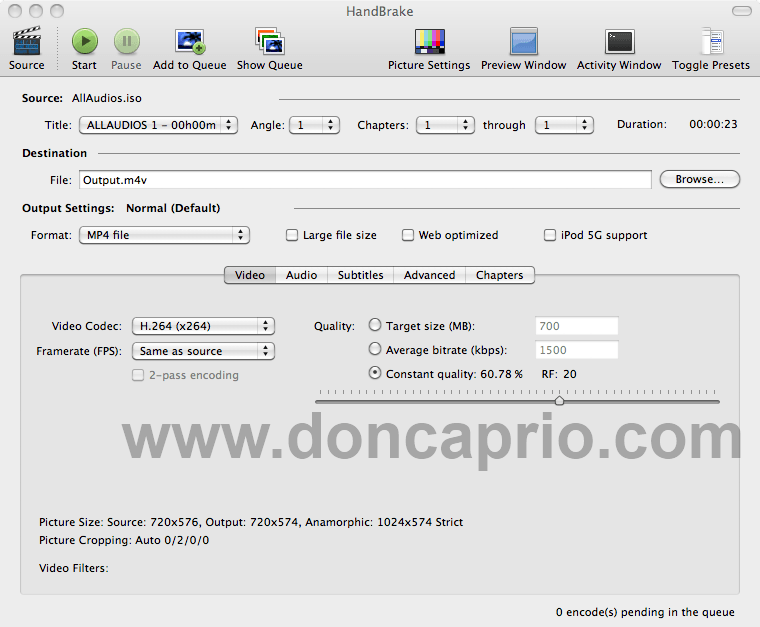
Task: Open the Preview Window icon
Action: click(523, 42)
